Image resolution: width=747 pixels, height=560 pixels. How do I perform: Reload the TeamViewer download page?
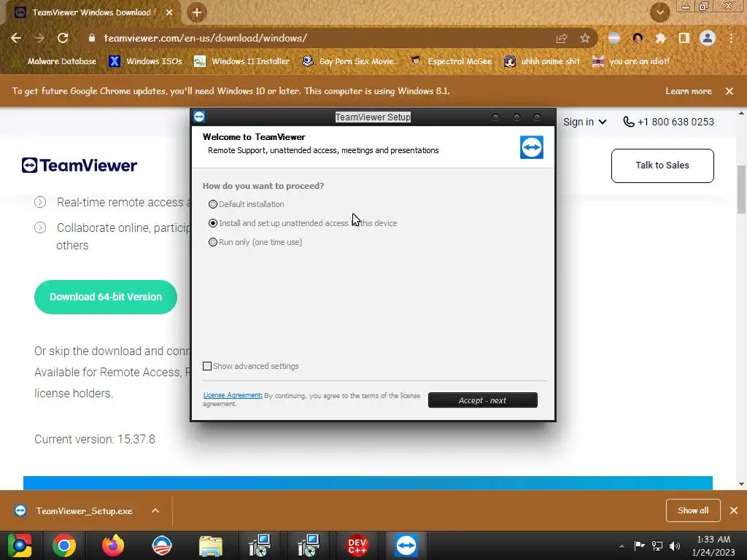click(x=63, y=38)
